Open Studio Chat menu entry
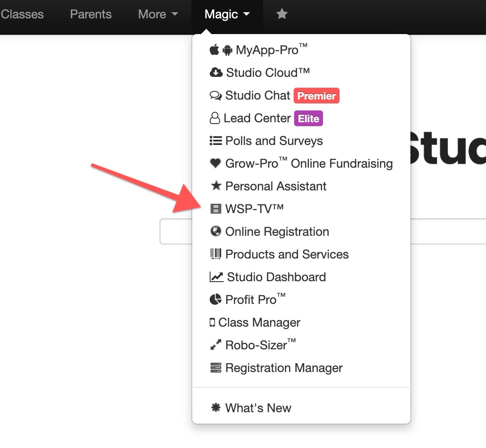The image size is (486, 448). tap(301, 95)
